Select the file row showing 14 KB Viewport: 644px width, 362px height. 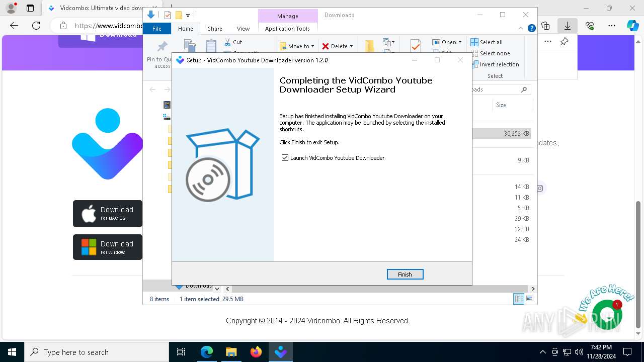click(x=502, y=187)
